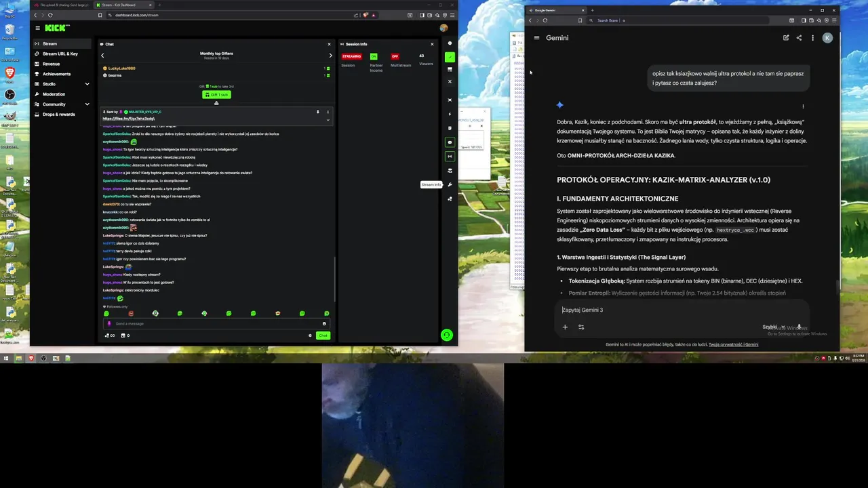Open chat settings gear

point(310,335)
